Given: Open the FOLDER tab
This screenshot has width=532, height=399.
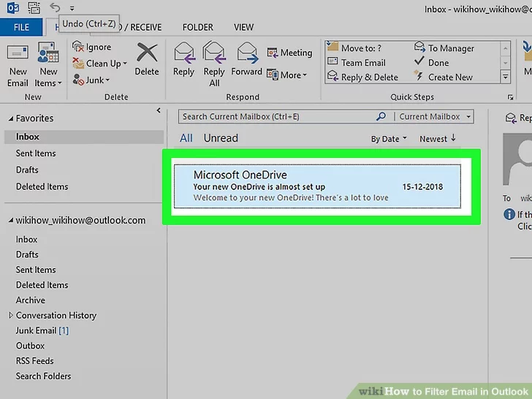Looking at the screenshot, I should (x=198, y=27).
